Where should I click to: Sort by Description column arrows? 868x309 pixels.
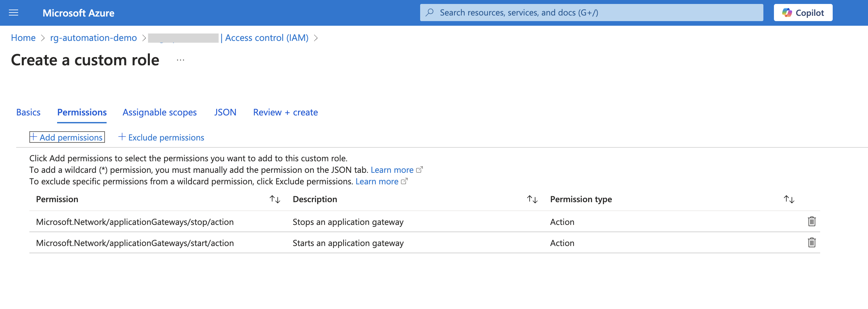point(532,199)
